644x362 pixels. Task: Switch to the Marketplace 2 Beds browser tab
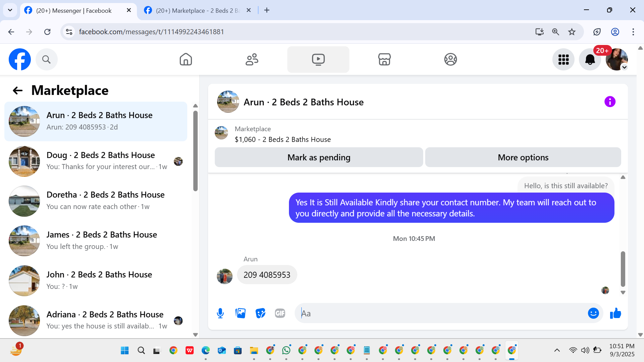(198, 10)
